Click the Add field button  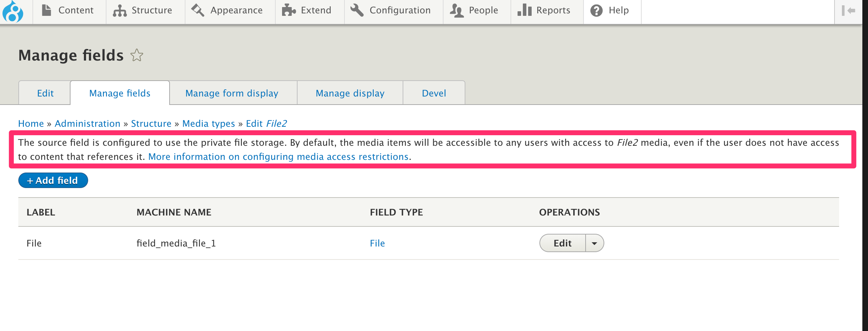53,180
